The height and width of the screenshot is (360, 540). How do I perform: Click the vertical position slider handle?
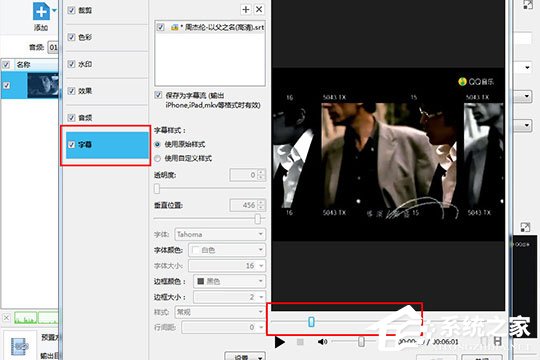tap(258, 219)
